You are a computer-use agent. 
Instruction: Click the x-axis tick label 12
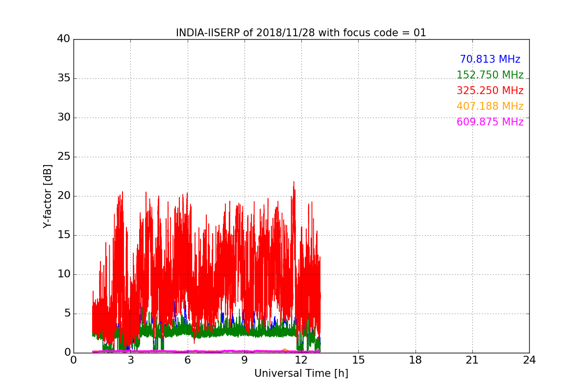[301, 360]
